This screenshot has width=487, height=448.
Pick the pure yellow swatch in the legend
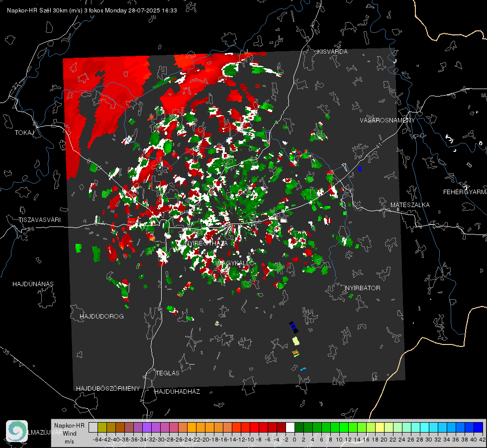tap(380, 427)
